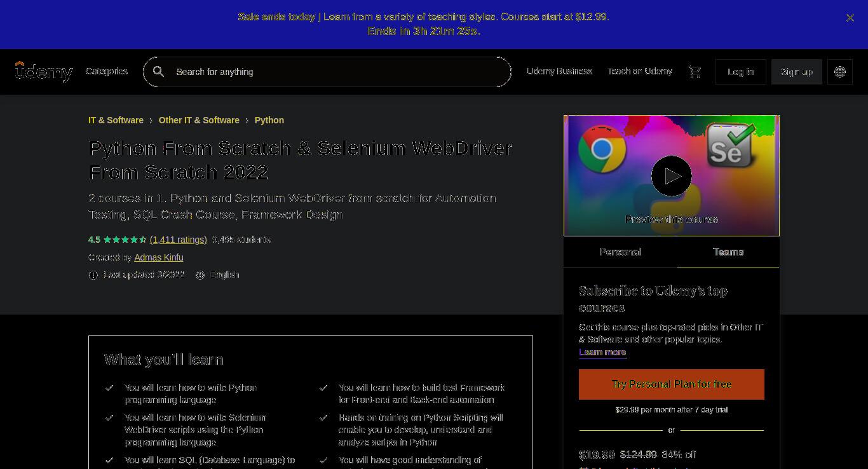This screenshot has height=469, width=868.
Task: Click the 84% off text
Action: (679, 455)
